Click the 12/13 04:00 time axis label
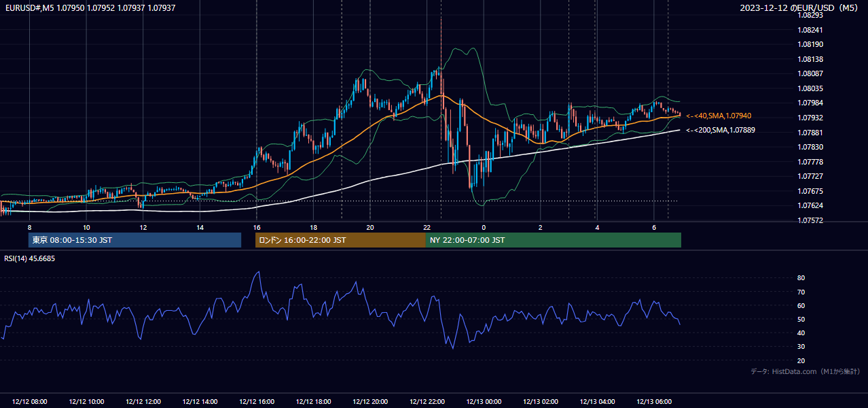 [x=597, y=402]
